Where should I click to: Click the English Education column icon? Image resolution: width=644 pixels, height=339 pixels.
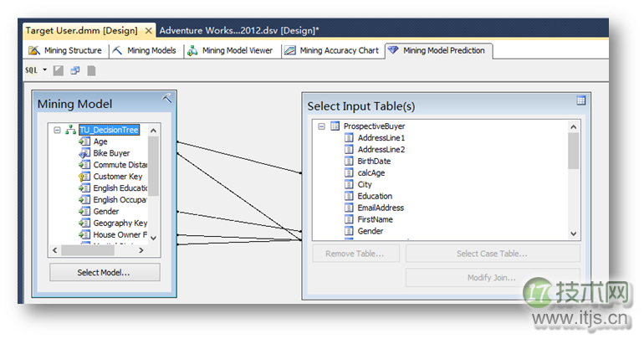84,188
